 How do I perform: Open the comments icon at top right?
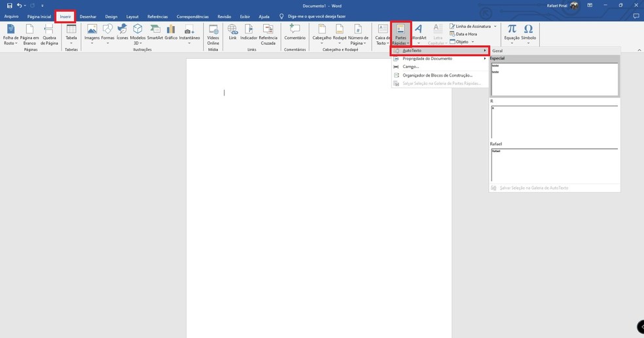pos(636,16)
